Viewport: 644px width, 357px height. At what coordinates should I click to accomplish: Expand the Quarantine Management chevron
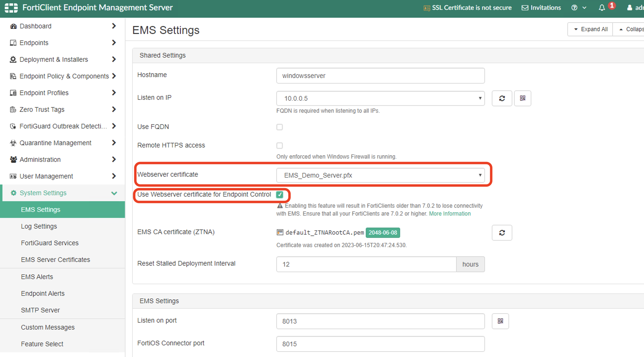[x=114, y=143]
